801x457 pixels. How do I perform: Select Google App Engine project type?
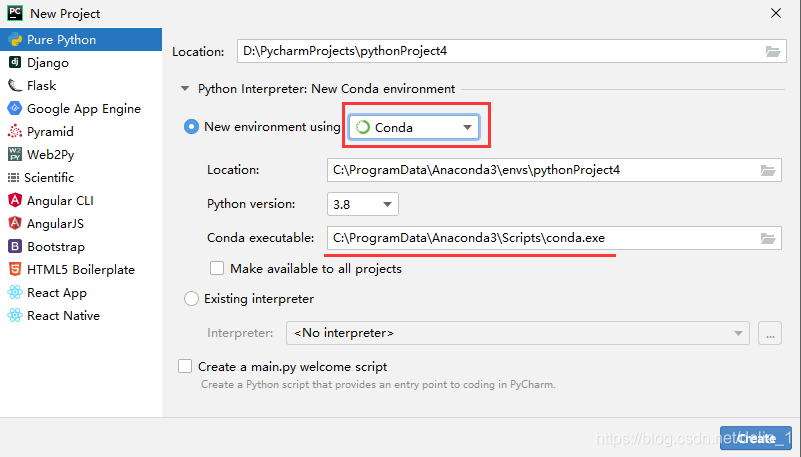pos(81,109)
